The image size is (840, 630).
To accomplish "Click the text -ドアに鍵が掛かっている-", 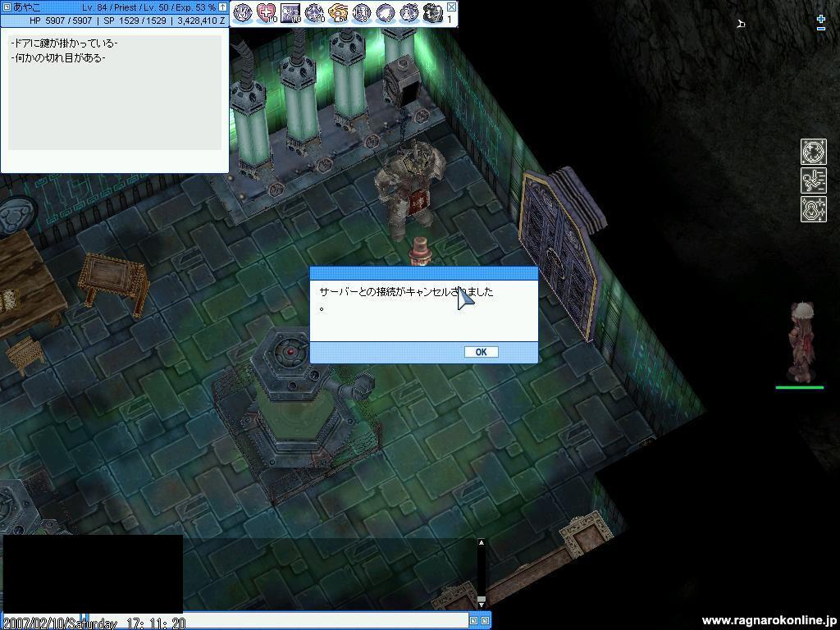I will tap(64, 43).
